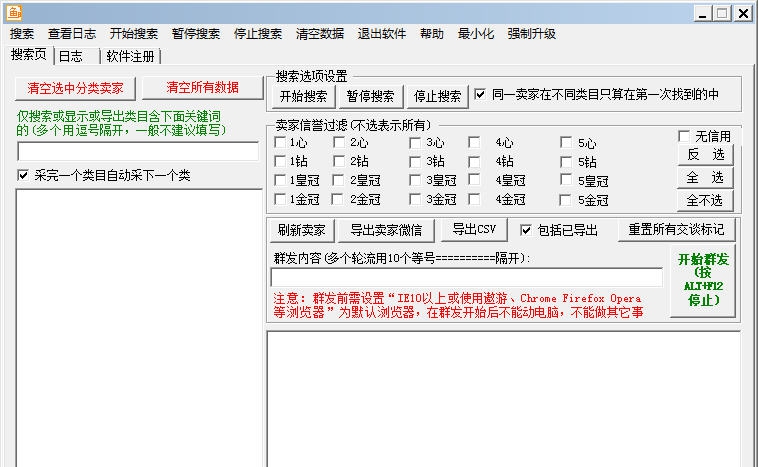
Task: Choose 停止搜索 in the menu bar
Action: [x=258, y=34]
